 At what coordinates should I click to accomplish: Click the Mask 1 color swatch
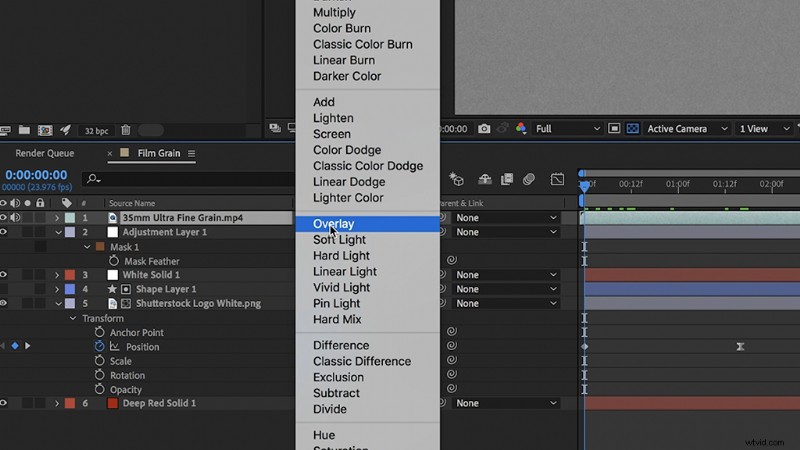pos(100,247)
